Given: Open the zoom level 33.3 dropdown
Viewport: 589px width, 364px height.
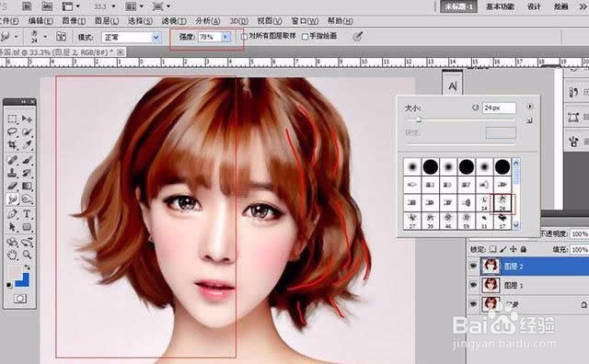Looking at the screenshot, I should (x=113, y=6).
